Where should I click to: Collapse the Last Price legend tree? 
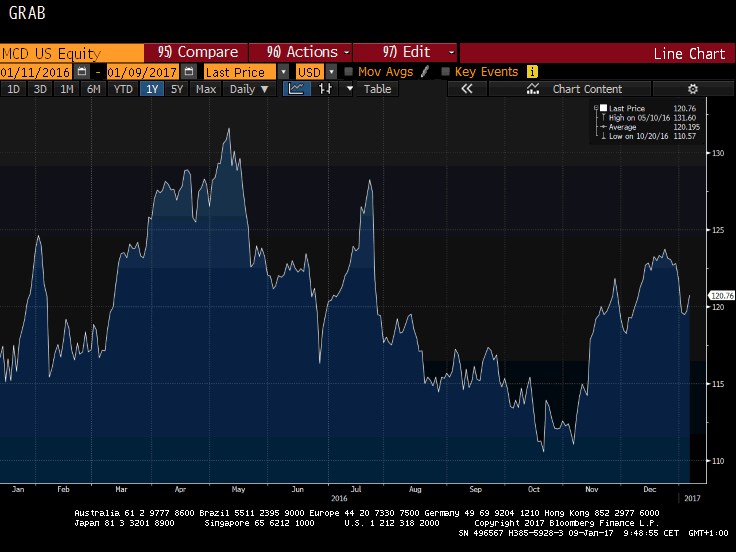click(594, 107)
